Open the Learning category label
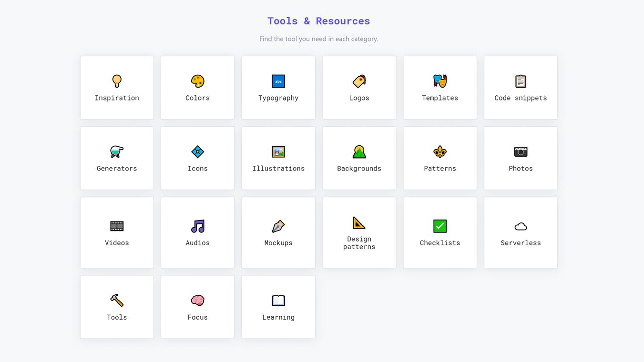Screen dimensions: 644x362 [x=278, y=317]
